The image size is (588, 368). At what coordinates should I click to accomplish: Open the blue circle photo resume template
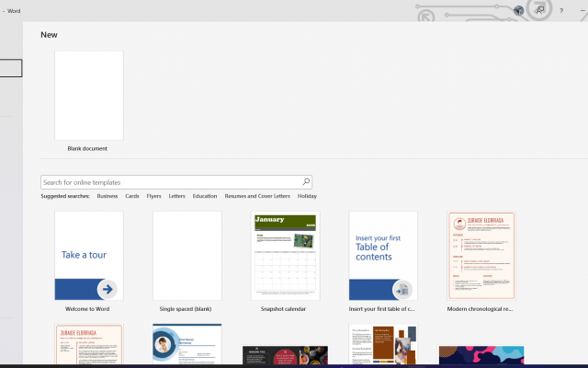coord(187,344)
